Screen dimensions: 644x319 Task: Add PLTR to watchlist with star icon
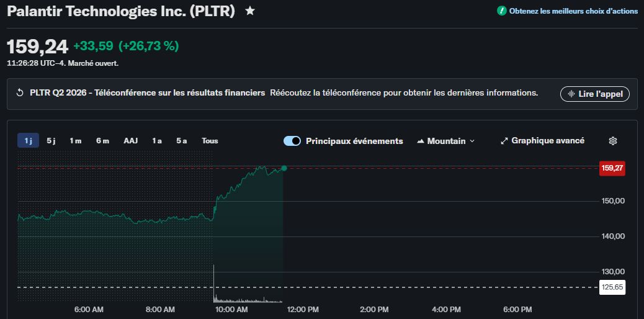click(x=249, y=11)
